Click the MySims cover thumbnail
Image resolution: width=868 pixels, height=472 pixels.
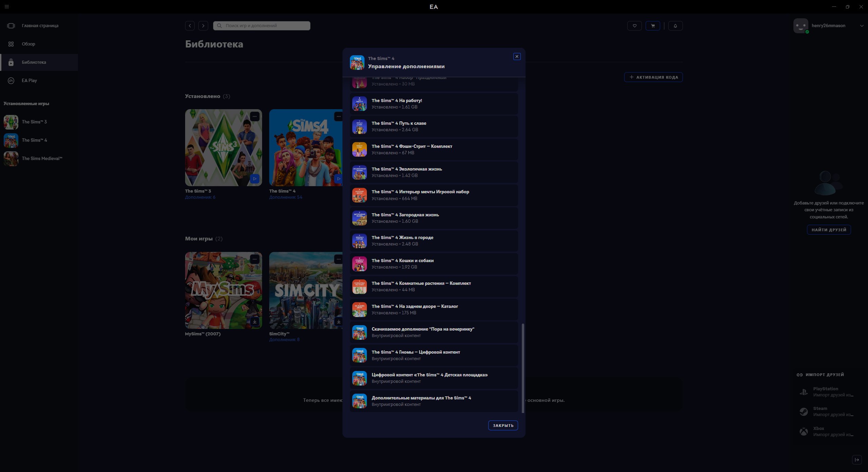(x=223, y=290)
